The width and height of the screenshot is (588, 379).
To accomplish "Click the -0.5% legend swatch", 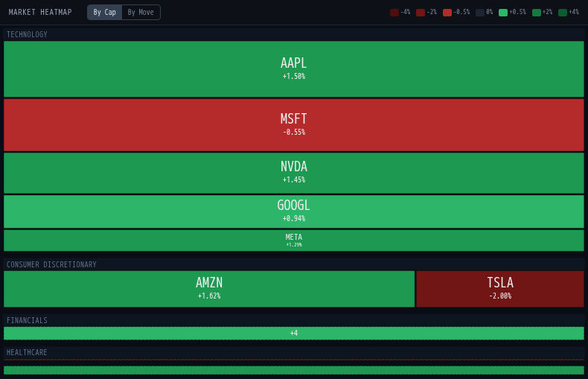I will pos(447,13).
